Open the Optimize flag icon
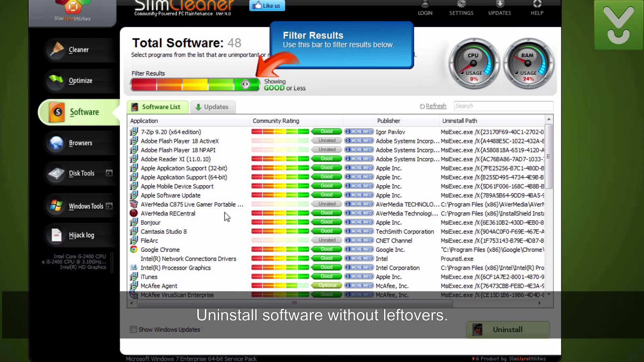This screenshot has width=644, height=362. pos(56,80)
